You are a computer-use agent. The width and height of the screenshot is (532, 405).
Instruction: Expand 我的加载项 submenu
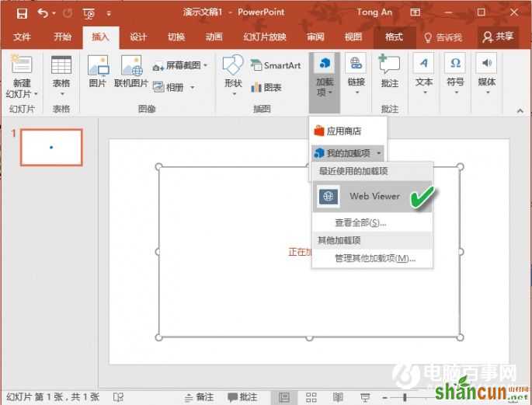(348, 153)
